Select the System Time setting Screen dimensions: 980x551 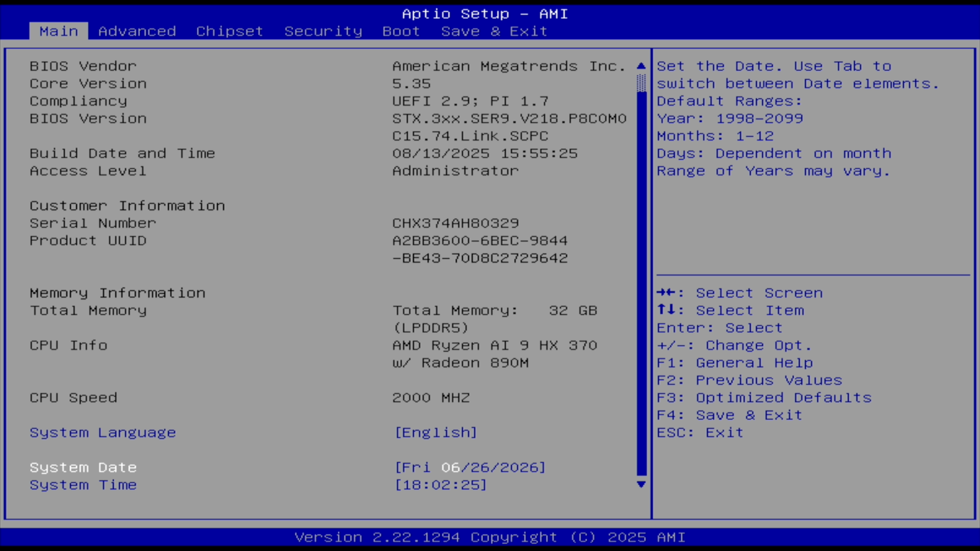click(83, 485)
